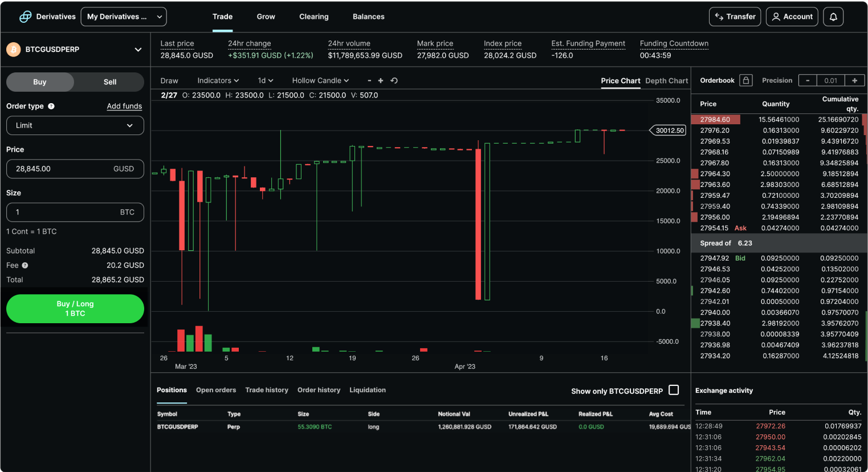Open the Indicators dropdown

pos(218,80)
